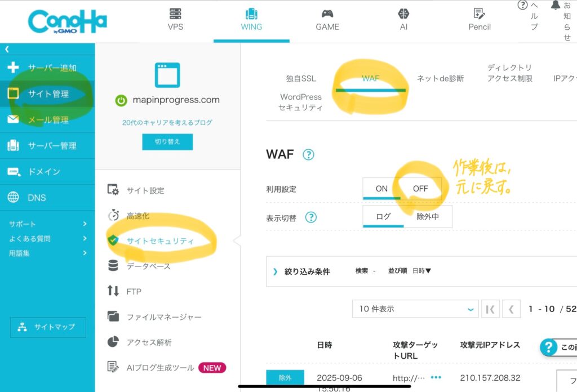The image size is (577, 392).
Task: Click the globe icon for DNS
Action: (14, 197)
